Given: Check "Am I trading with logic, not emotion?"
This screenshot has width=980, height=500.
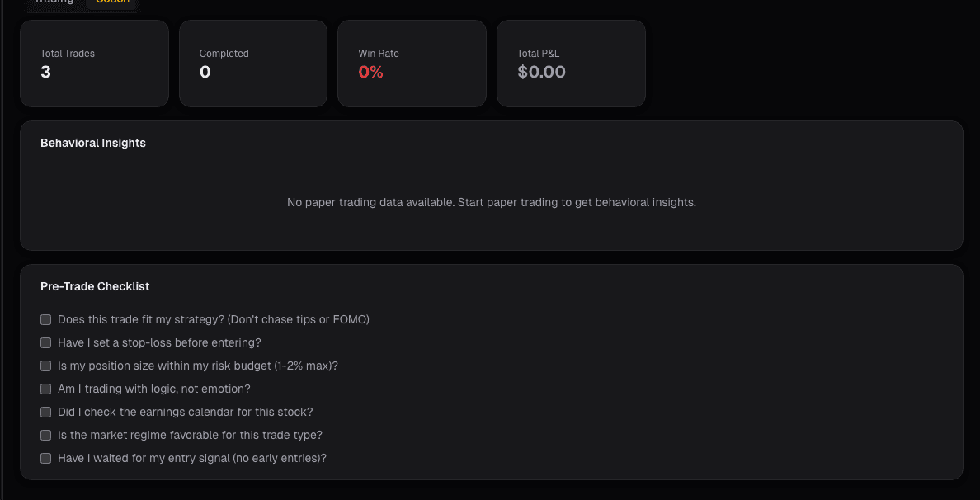Looking at the screenshot, I should pos(45,389).
